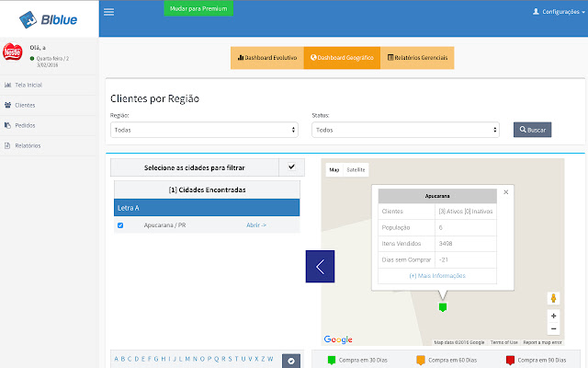Switch to Dashboard Geográfico tab
This screenshot has height=368, width=588.
[342, 58]
